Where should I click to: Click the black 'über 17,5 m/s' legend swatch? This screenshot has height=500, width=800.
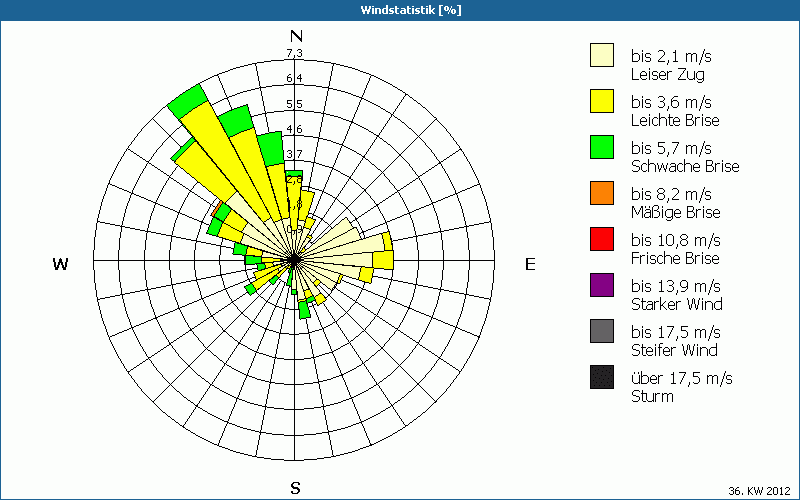tap(602, 377)
